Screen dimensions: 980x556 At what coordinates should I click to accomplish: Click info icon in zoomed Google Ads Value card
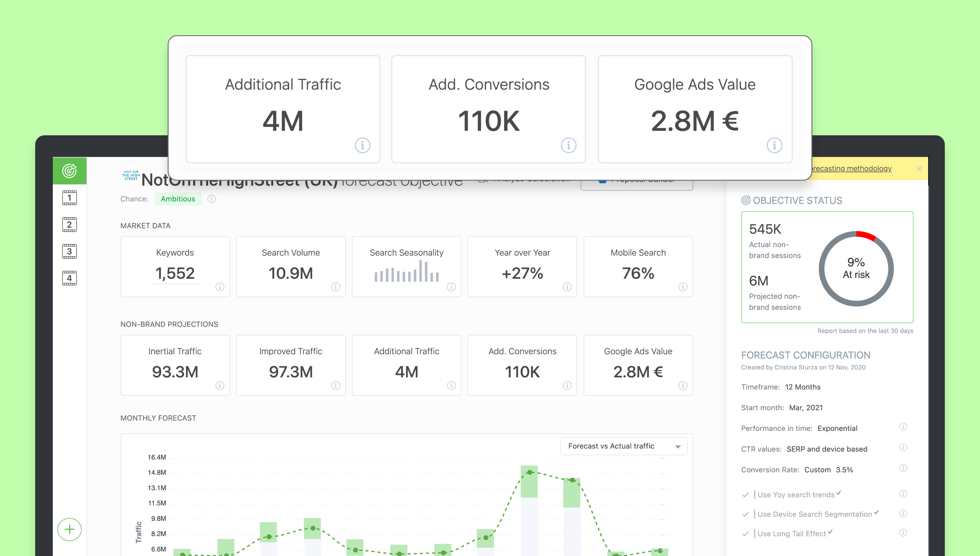[x=774, y=145]
